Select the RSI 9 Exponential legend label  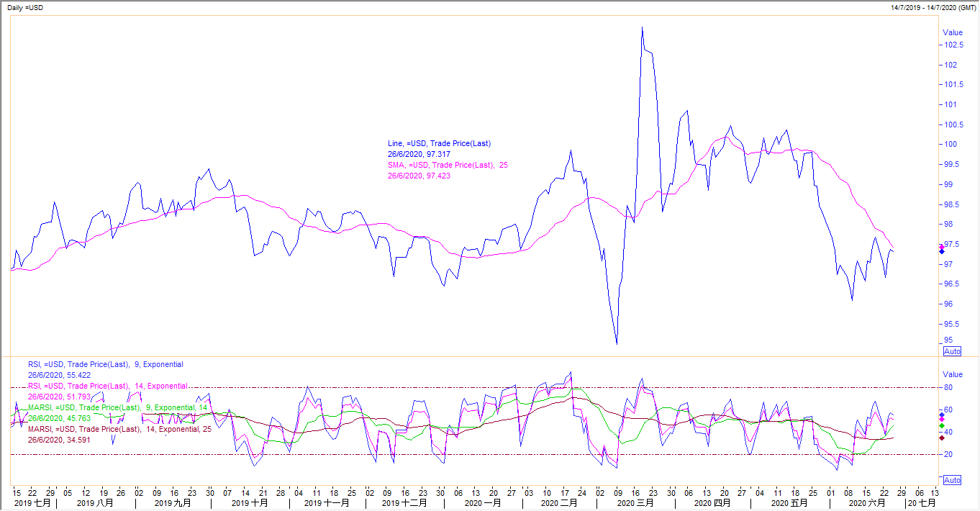click(106, 365)
